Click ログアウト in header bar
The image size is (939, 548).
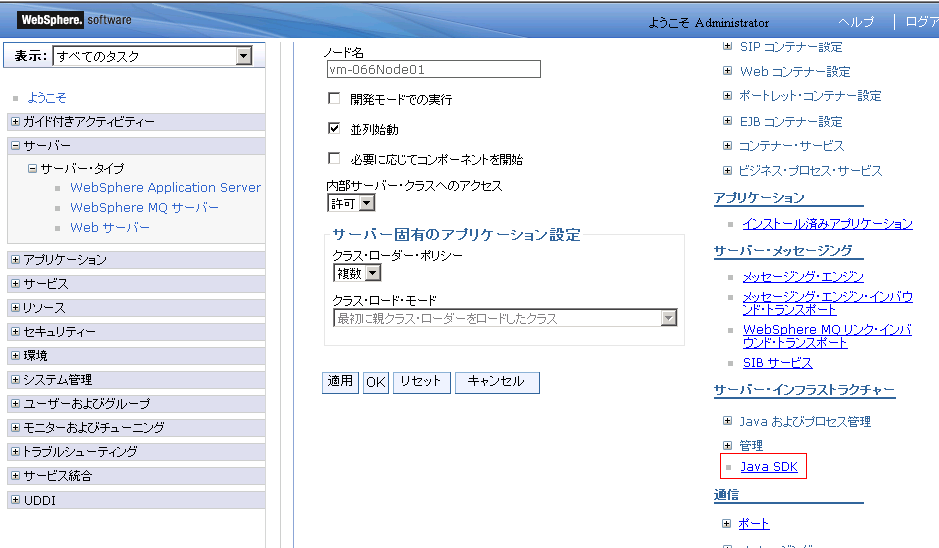[922, 22]
